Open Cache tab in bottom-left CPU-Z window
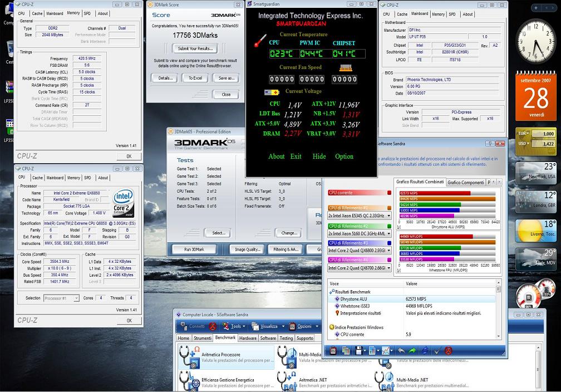The height and width of the screenshot is (392, 561). (x=38, y=178)
